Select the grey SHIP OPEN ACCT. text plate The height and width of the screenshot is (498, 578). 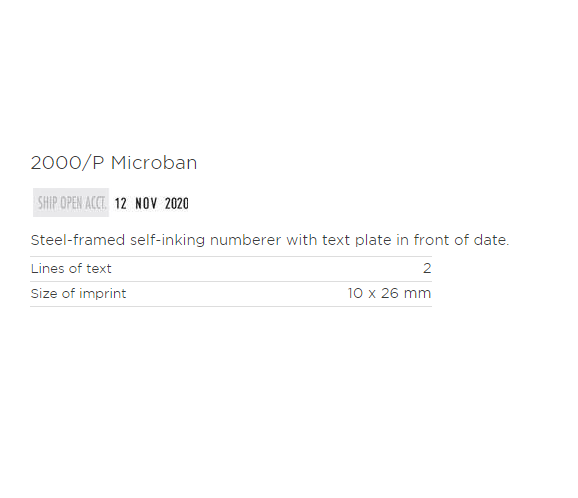coord(71,202)
